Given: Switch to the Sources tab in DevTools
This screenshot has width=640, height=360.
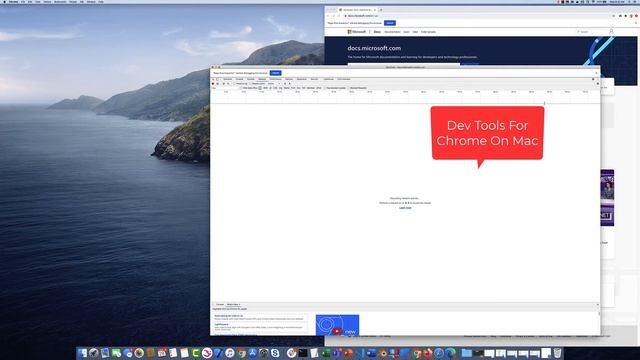Looking at the screenshot, I should tap(251, 79).
